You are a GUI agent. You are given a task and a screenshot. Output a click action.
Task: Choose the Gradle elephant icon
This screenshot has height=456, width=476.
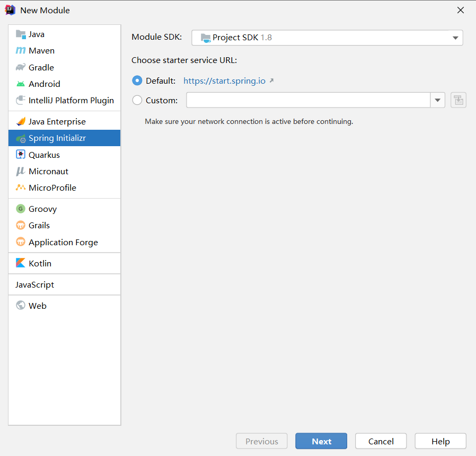coord(21,67)
